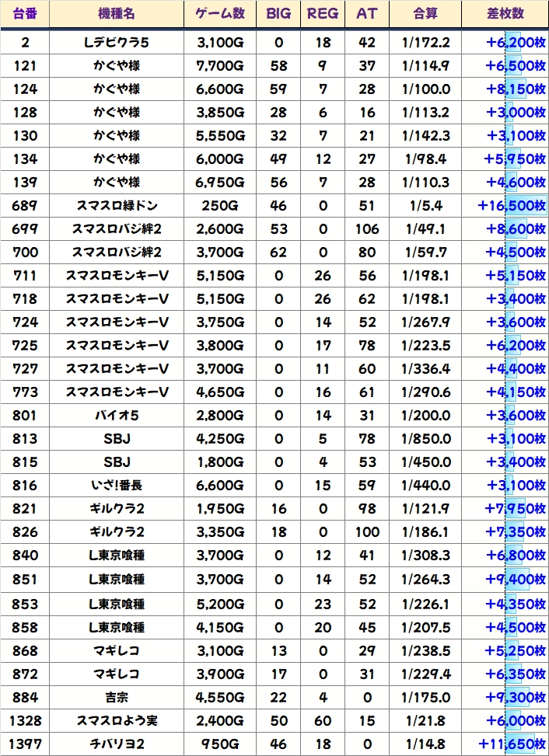Select machine number 773 cell
Image resolution: width=549 pixels, height=756 pixels.
[x=25, y=392]
